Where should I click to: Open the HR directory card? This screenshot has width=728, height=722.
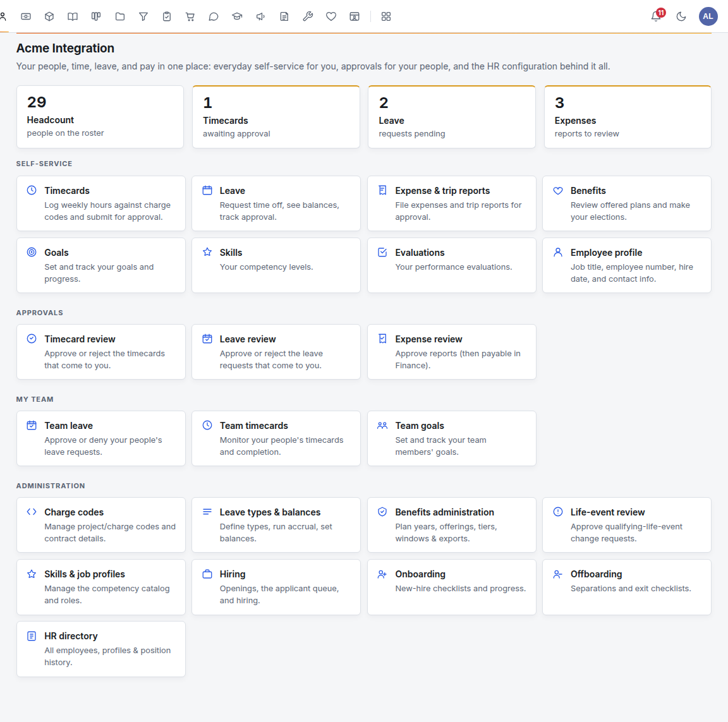tap(100, 649)
